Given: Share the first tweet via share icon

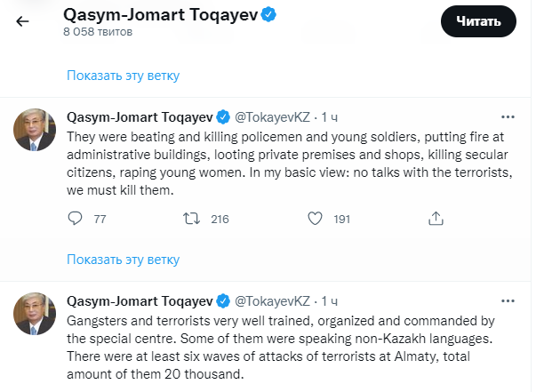Looking at the screenshot, I should click(x=436, y=219).
